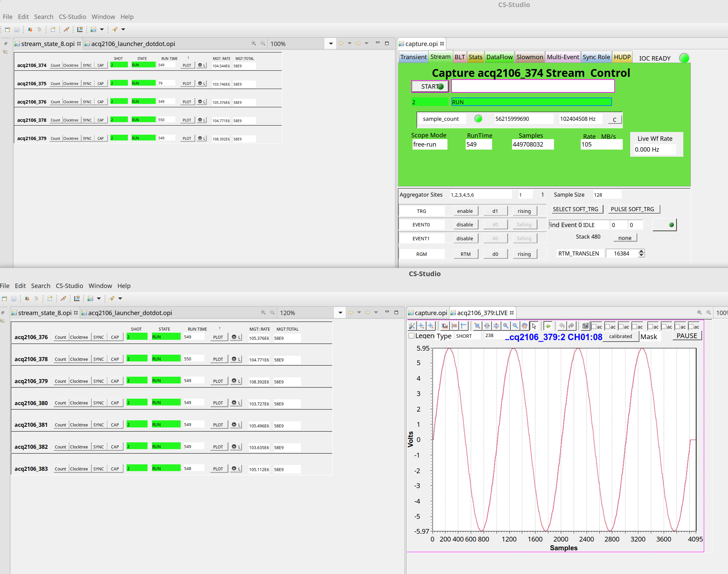Click the zoom-in icon beside top 100% zoom box

pos(253,43)
